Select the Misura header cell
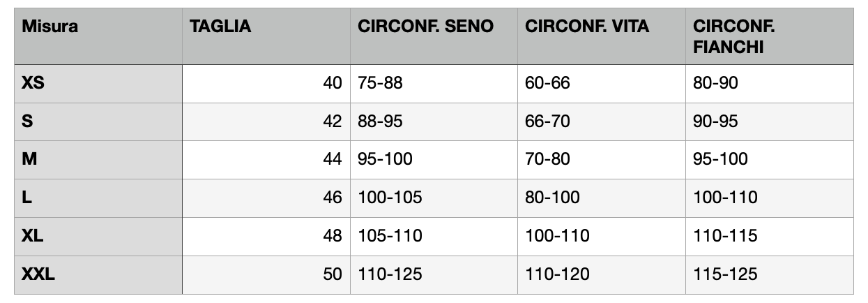868x303 pixels. pyautogui.click(x=98, y=36)
